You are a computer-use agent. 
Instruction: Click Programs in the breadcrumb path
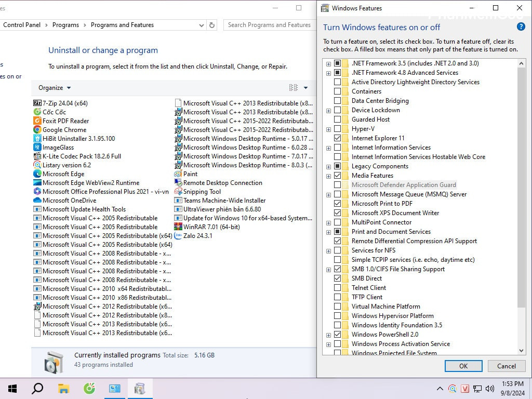(x=65, y=25)
